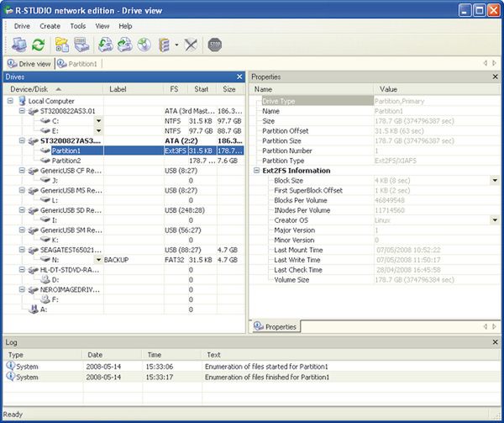
Task: Click the Size column header in Drives
Action: click(230, 89)
